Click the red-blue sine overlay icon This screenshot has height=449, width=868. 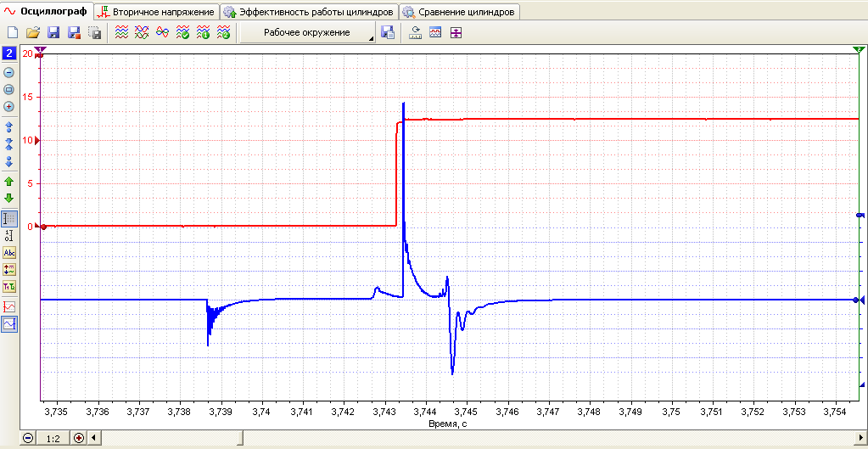pyautogui.click(x=162, y=32)
